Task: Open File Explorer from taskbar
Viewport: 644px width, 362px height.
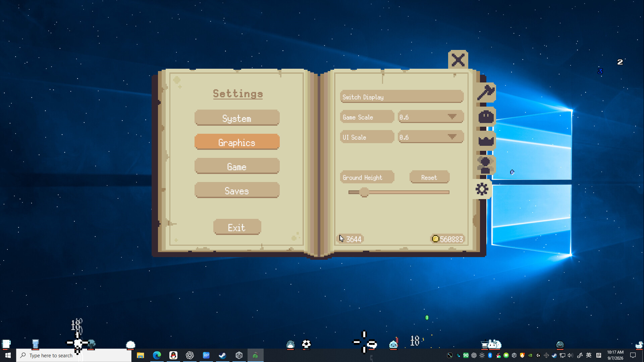Action: (140, 355)
